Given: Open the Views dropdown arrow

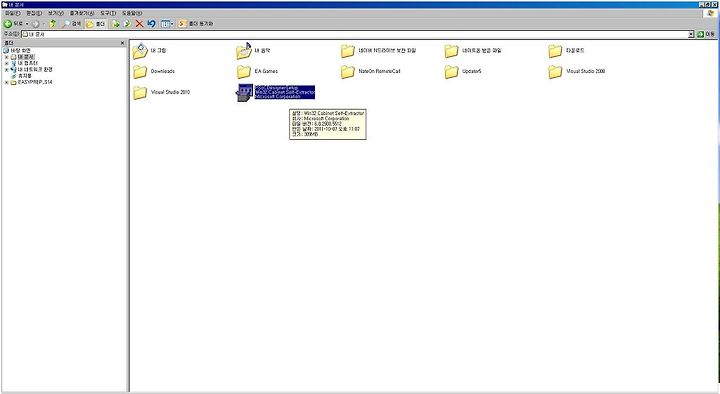Looking at the screenshot, I should pyautogui.click(x=172, y=23).
